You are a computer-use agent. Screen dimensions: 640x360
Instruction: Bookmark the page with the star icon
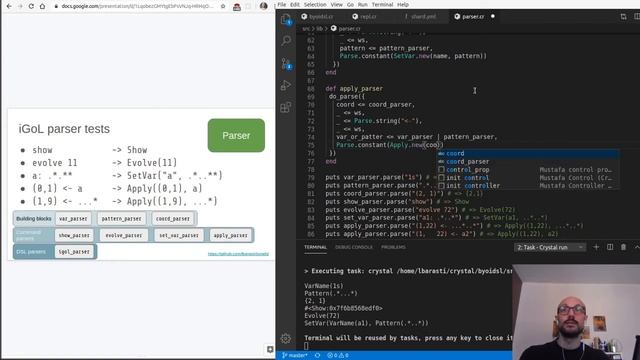pos(223,6)
